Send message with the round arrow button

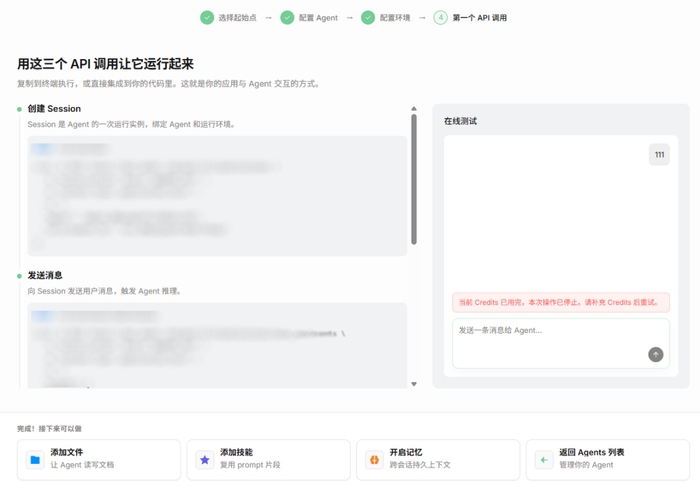pyautogui.click(x=655, y=355)
